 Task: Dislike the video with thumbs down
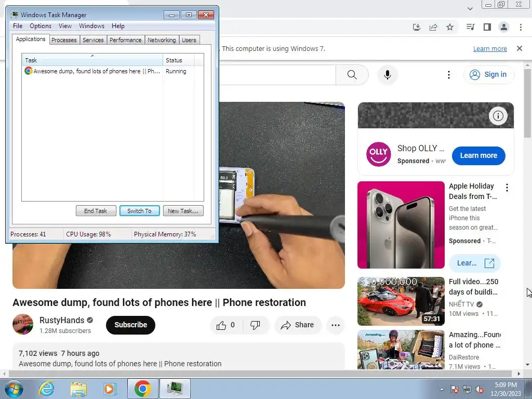point(255,325)
